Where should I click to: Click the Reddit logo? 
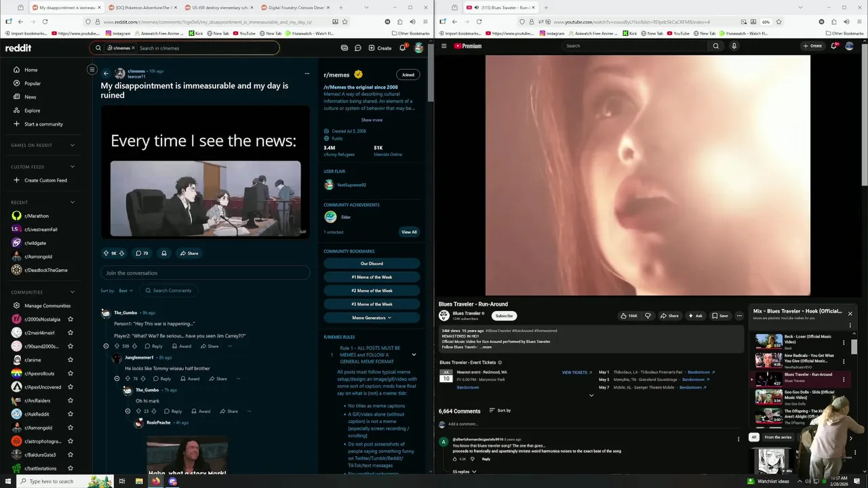(18, 48)
